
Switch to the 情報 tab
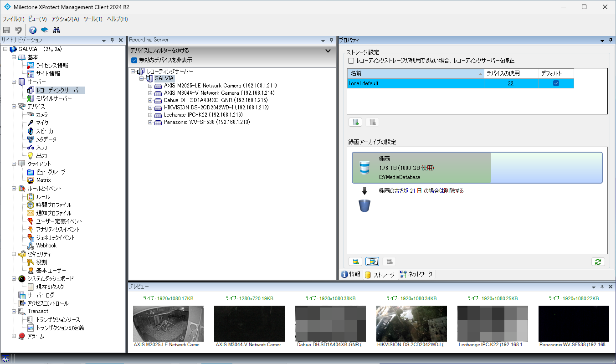point(351,274)
